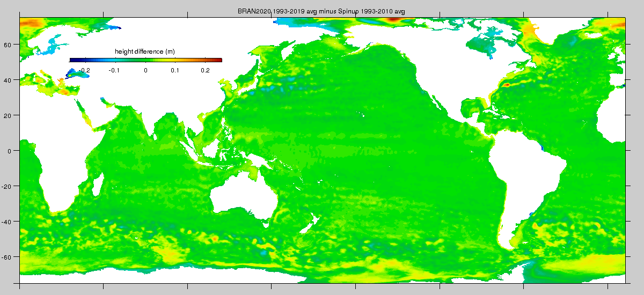This screenshot has width=644, height=295.
Task: Click the "-60" latitude axis label
Action: click(x=8, y=257)
